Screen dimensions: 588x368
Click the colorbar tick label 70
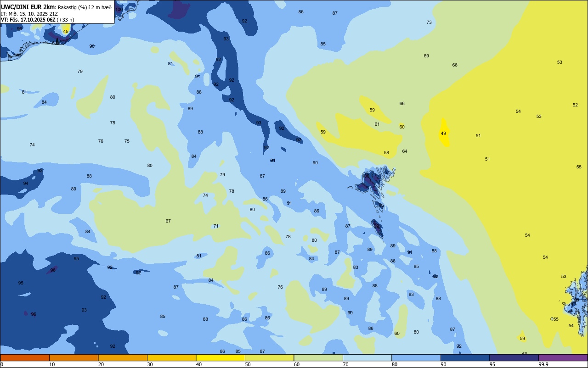point(345,364)
